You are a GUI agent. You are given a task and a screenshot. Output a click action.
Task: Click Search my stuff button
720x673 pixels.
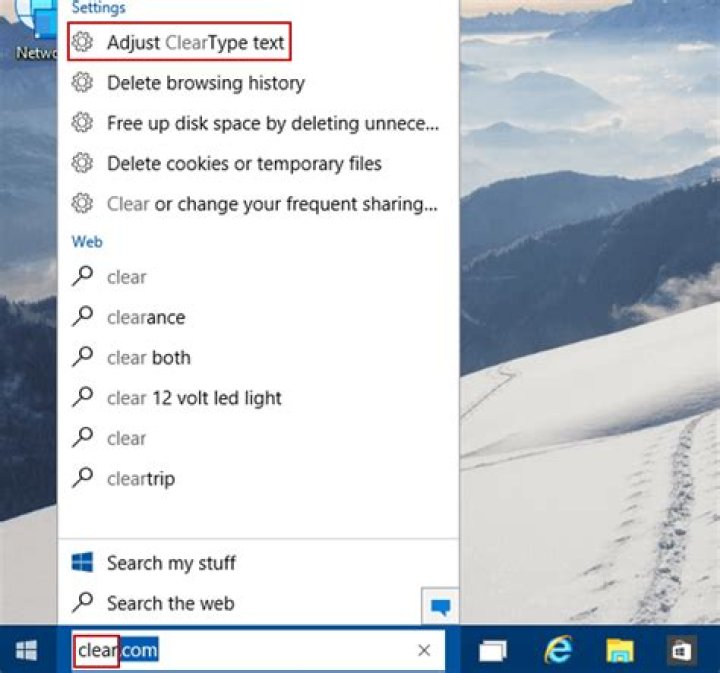click(258, 563)
